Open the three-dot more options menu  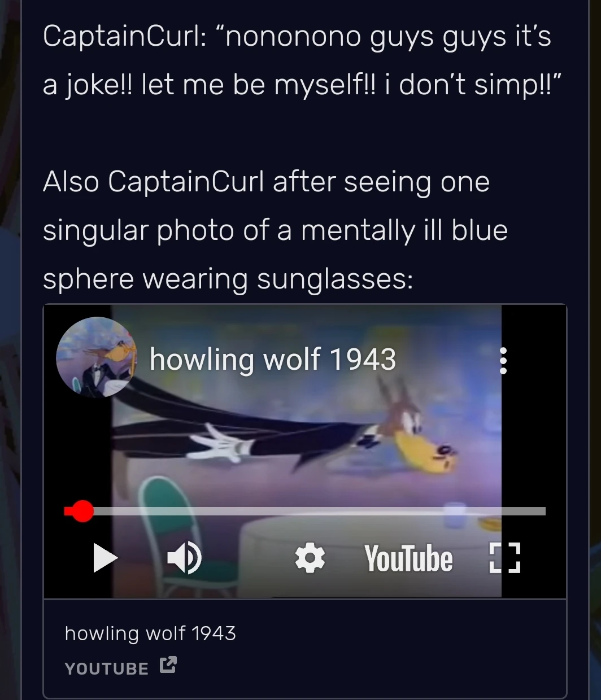click(x=503, y=361)
